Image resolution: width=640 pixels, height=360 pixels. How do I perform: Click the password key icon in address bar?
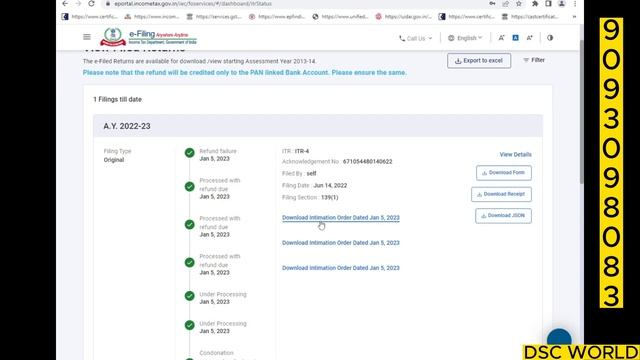(492, 4)
